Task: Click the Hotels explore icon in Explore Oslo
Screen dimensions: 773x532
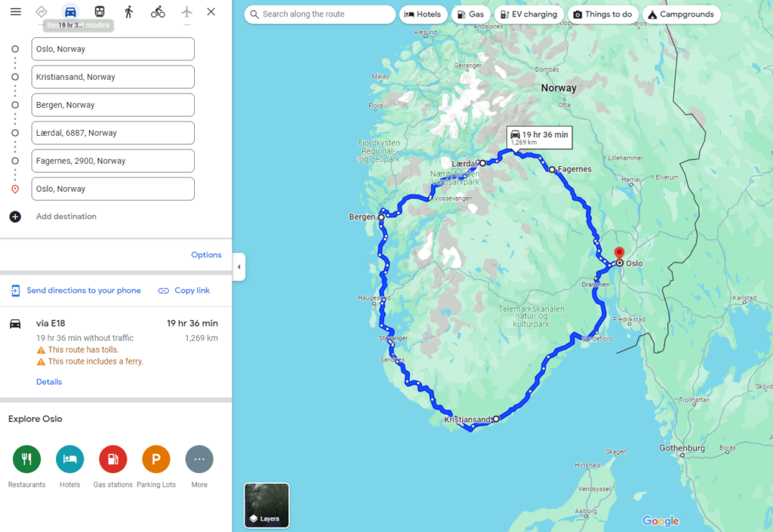Action: (70, 459)
